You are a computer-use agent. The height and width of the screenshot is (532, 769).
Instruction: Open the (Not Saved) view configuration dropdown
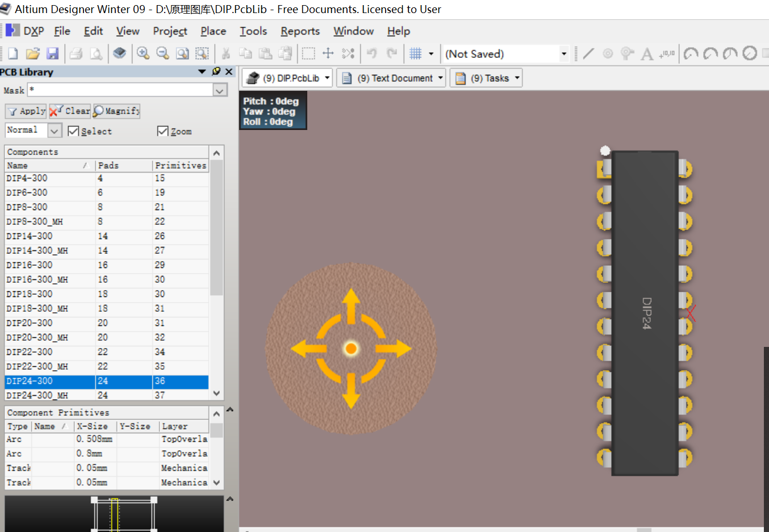[x=564, y=54]
